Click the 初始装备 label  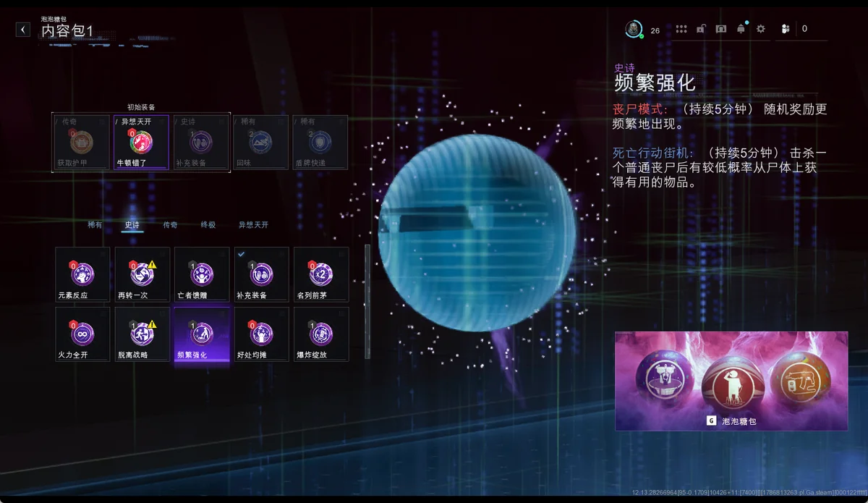point(141,107)
